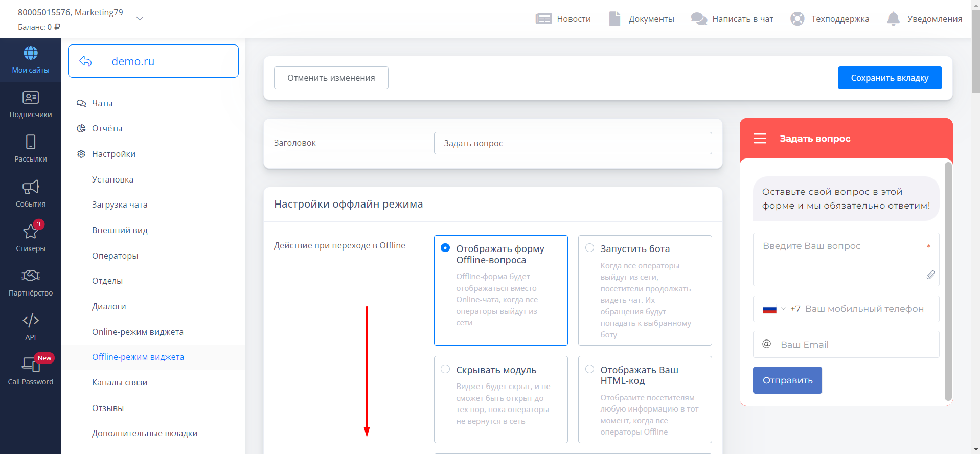Open the Партнёрство handshake icon

[31, 276]
